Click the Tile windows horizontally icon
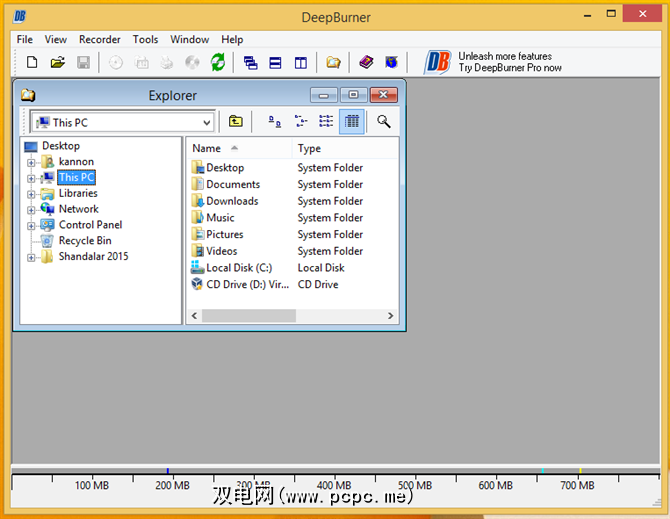The width and height of the screenshot is (670, 519). pos(275,63)
